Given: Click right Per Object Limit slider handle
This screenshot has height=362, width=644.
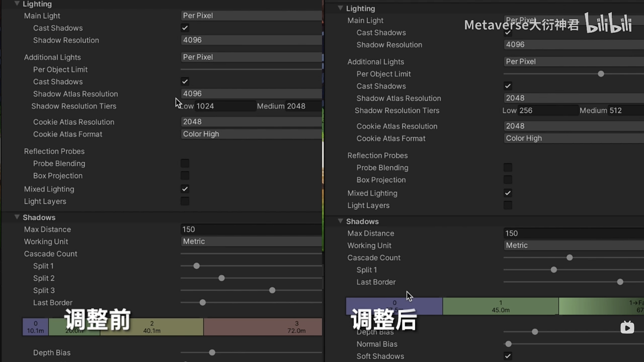Looking at the screenshot, I should coord(601,74).
